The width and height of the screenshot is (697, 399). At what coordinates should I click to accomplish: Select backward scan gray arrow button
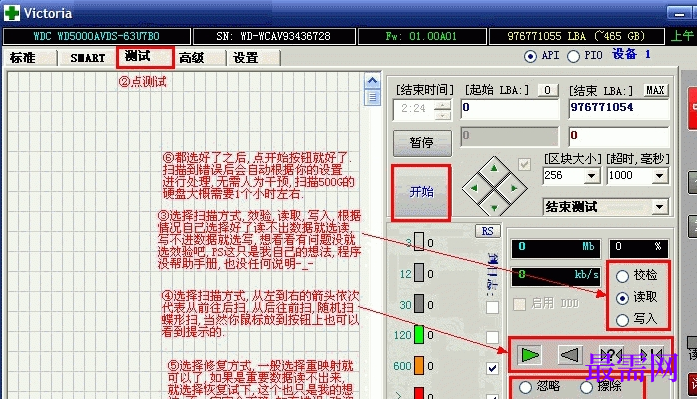[x=570, y=355]
